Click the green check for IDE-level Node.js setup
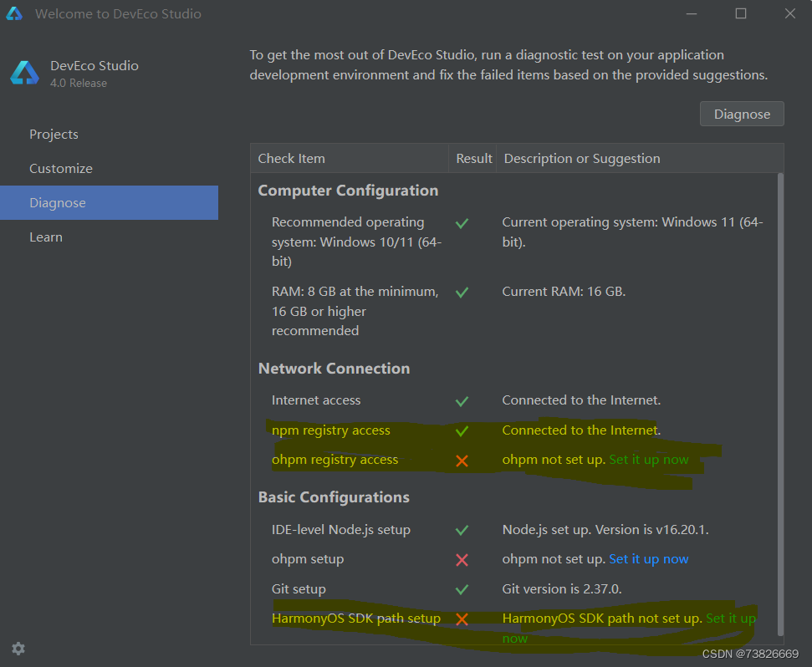Screen dimensions: 812x667 462,530
